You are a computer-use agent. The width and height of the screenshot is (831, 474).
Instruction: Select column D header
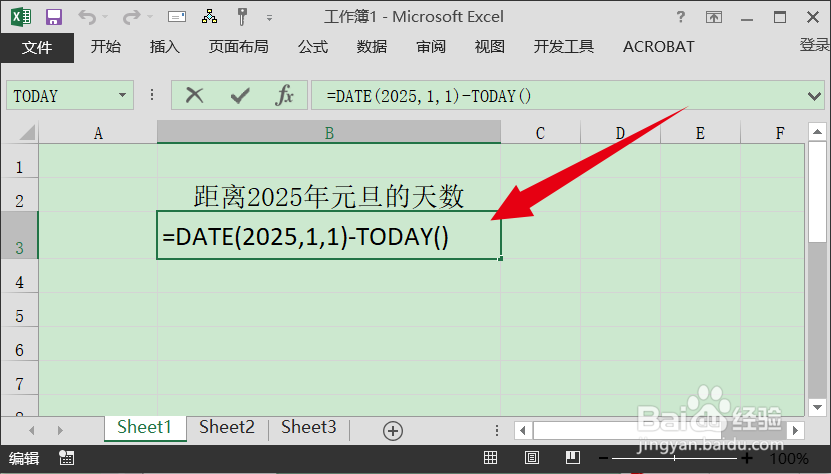[x=621, y=133]
